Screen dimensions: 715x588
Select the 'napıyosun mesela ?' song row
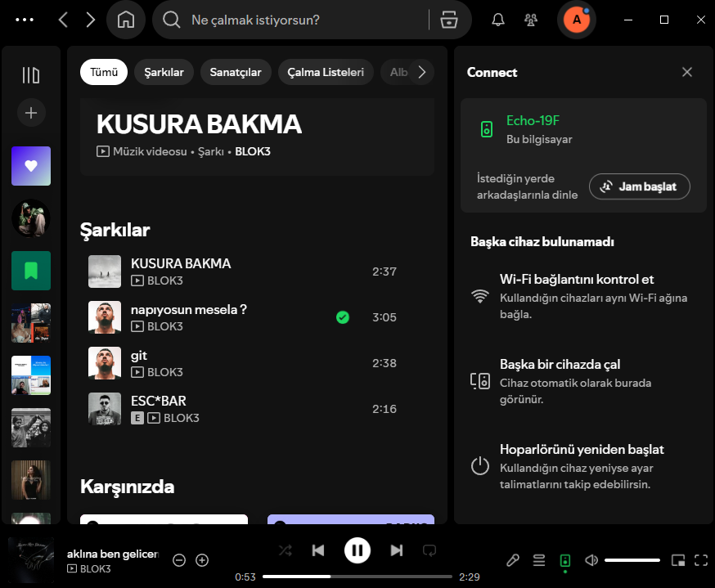pyautogui.click(x=257, y=317)
